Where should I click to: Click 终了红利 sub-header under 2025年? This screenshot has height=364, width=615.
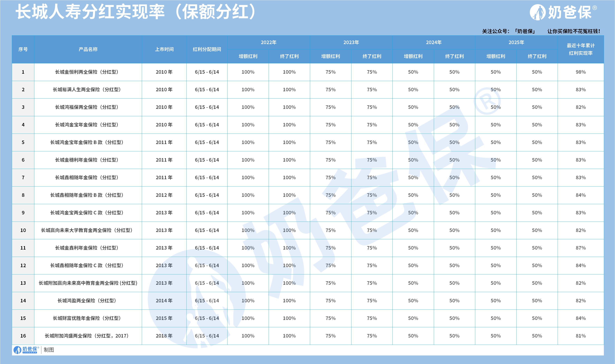point(537,56)
